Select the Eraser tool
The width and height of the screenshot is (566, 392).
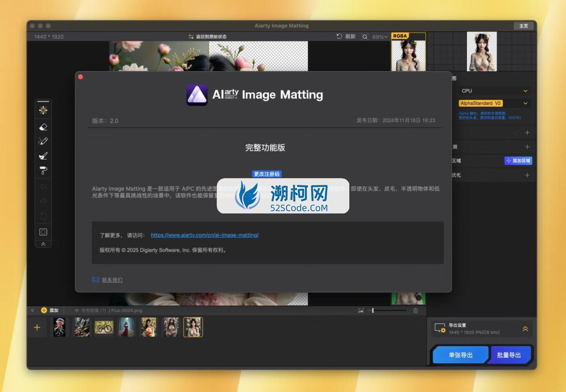[x=43, y=127]
